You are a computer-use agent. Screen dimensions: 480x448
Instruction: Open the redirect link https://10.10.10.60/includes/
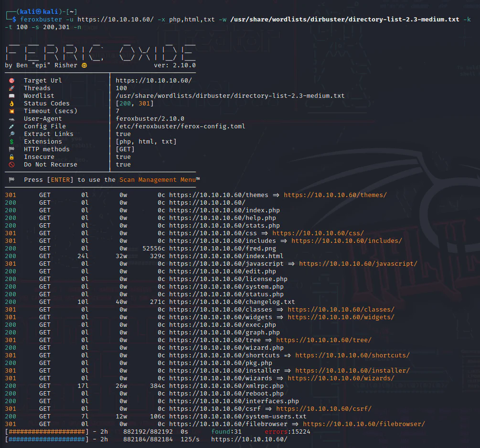click(347, 240)
